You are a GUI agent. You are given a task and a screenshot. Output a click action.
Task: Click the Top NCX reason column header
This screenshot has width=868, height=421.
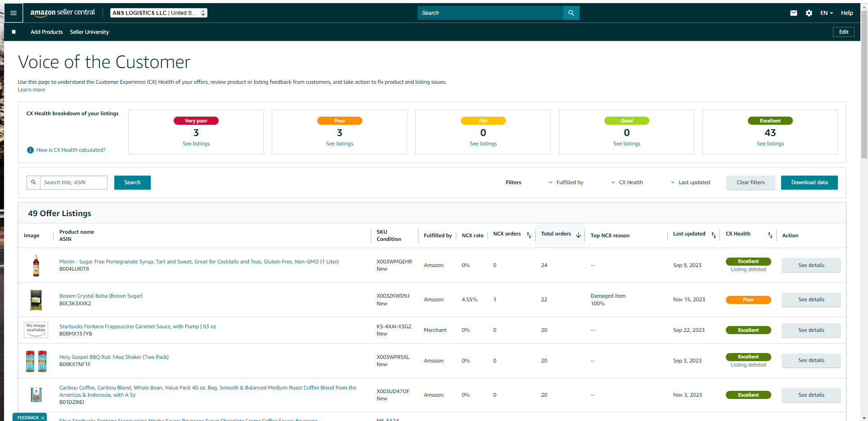tap(610, 235)
